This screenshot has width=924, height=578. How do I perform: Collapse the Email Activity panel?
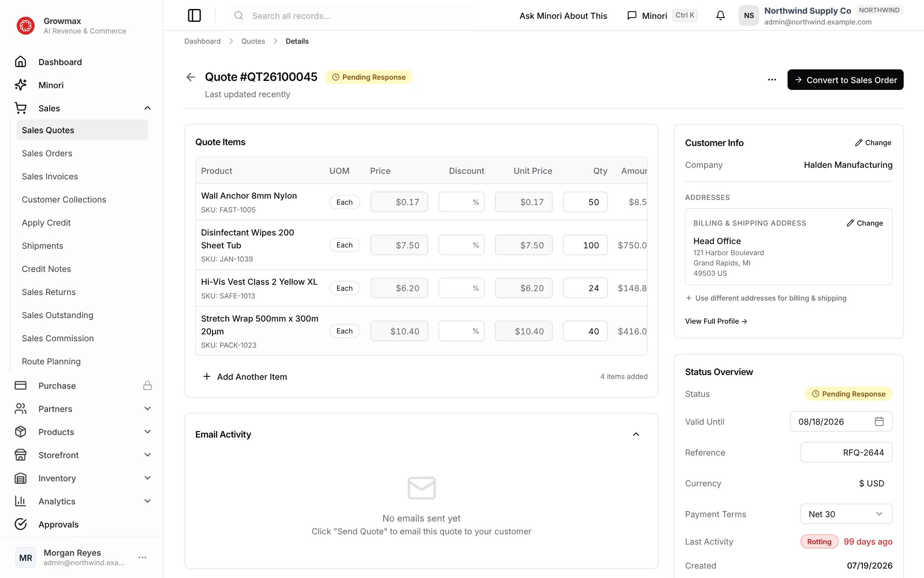coord(636,434)
